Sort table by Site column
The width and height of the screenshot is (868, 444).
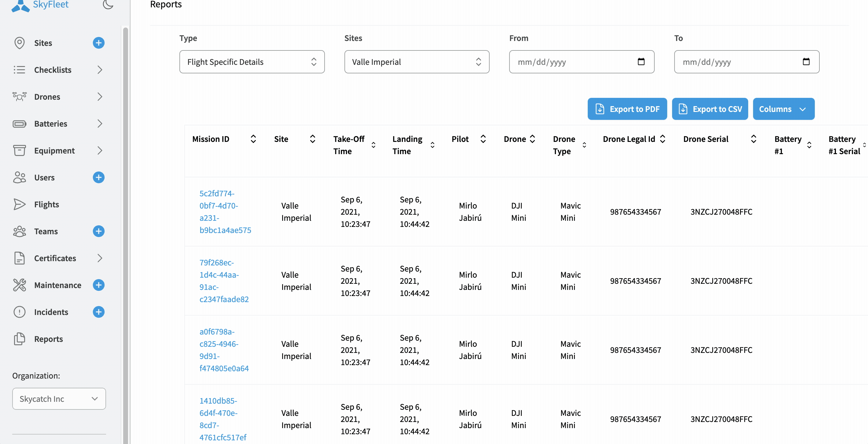(312, 139)
